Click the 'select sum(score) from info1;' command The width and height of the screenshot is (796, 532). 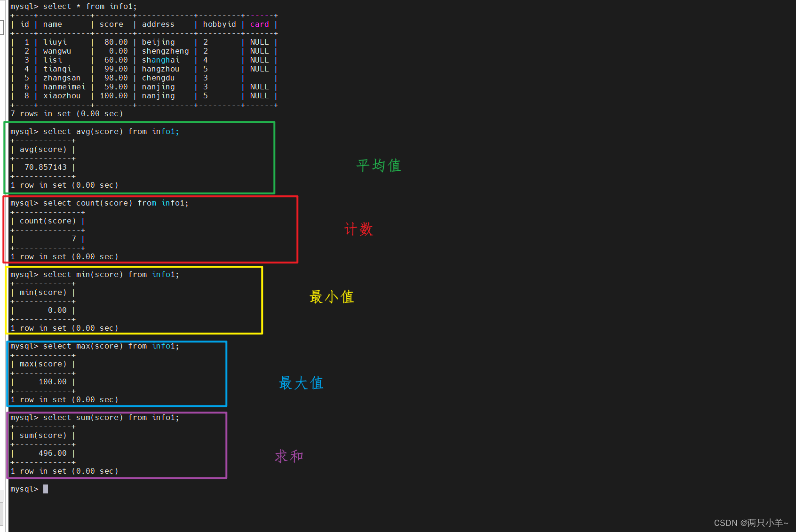(x=111, y=418)
